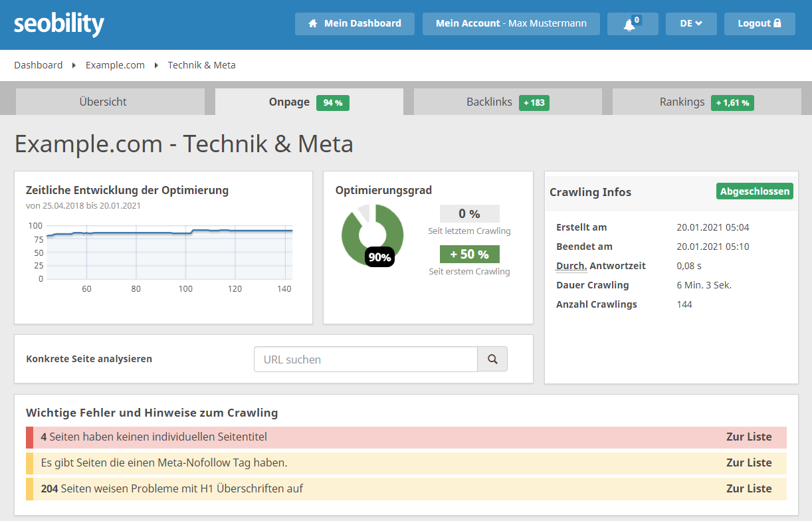812x521 pixels.
Task: Open the DE language dropdown
Action: [691, 23]
